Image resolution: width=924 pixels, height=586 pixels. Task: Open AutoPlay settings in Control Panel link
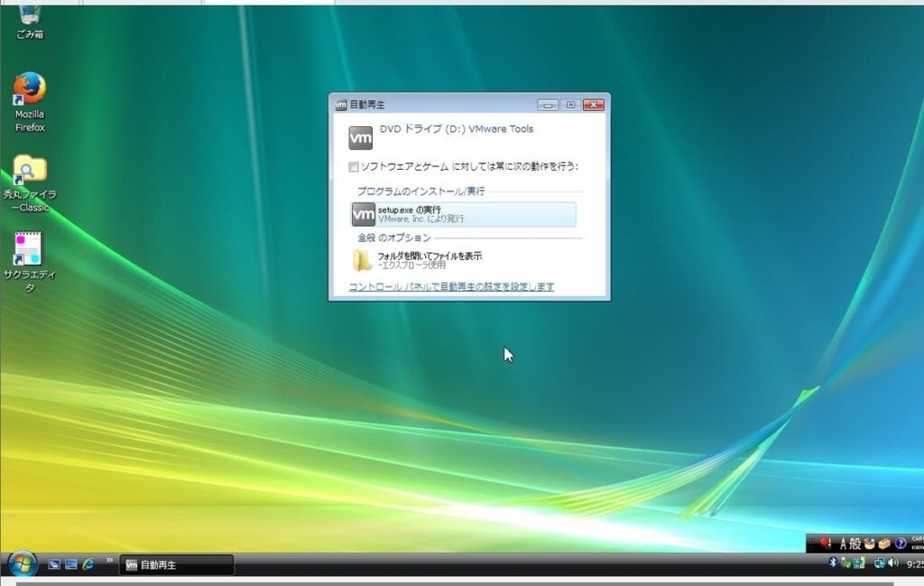coord(451,286)
